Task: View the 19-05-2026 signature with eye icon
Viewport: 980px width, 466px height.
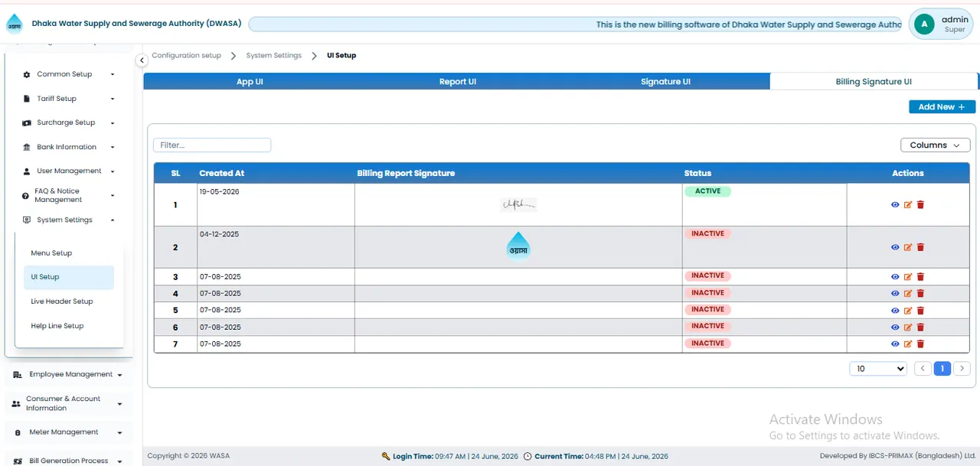Action: (x=895, y=205)
